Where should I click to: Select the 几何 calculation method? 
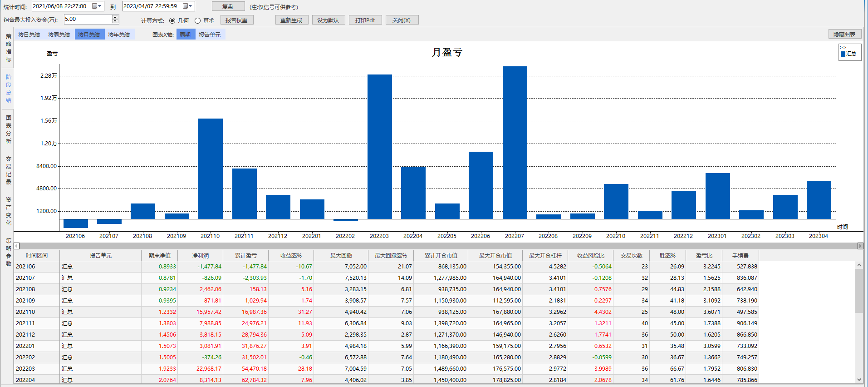pos(172,20)
